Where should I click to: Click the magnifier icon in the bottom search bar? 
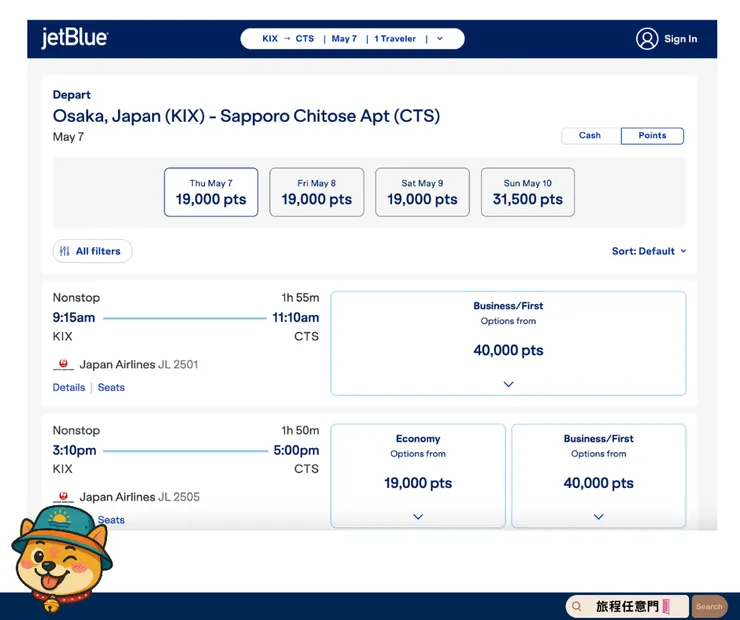coord(577,606)
